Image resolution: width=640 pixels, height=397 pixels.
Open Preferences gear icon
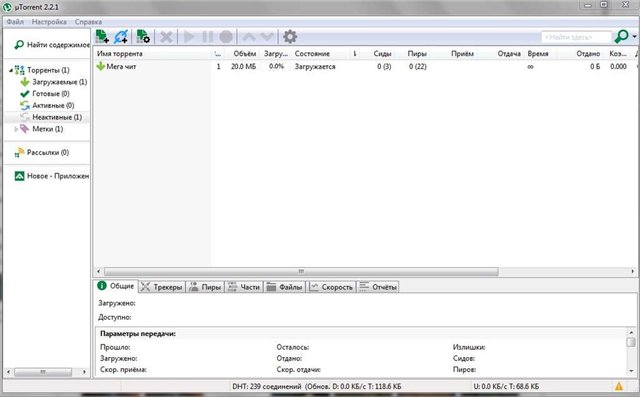pyautogui.click(x=290, y=37)
